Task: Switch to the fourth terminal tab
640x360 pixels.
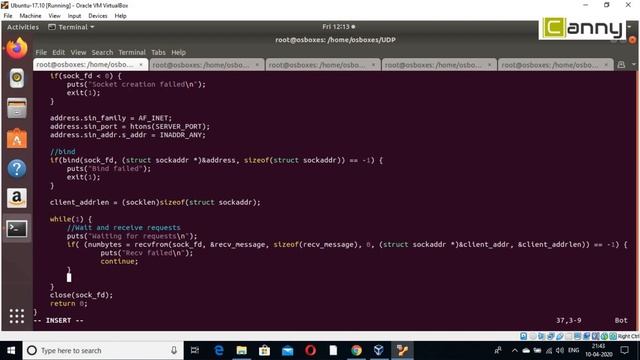Action: [x=439, y=64]
